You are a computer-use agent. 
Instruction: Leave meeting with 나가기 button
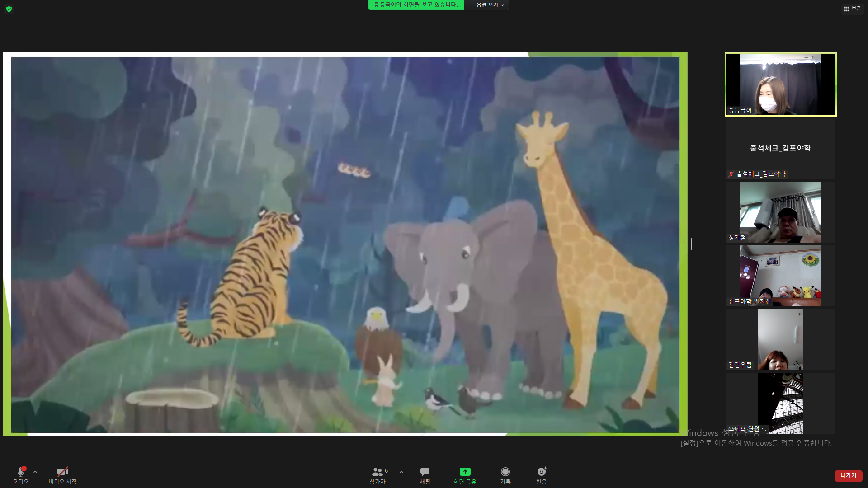849,475
